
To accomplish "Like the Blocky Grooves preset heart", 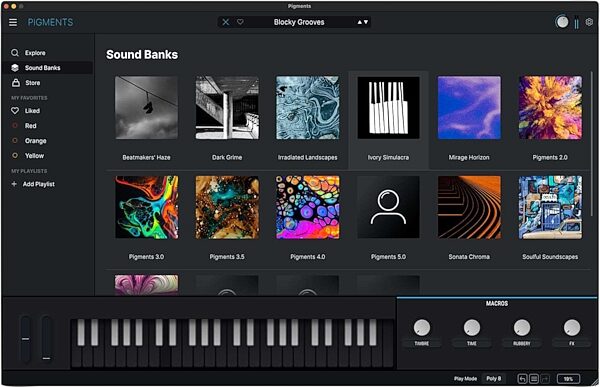I will click(240, 22).
